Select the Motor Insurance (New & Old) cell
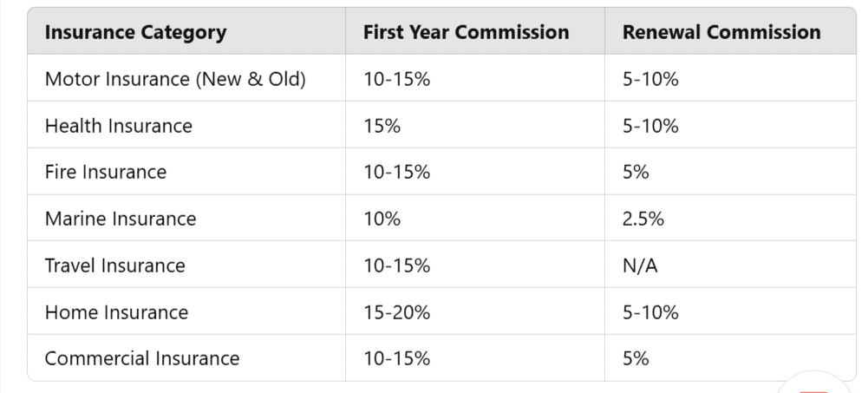Screen dimensions: 868x393 (x=175, y=80)
